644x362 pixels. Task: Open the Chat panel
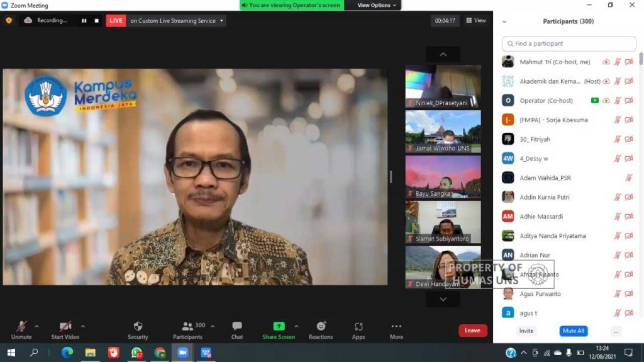tap(237, 326)
